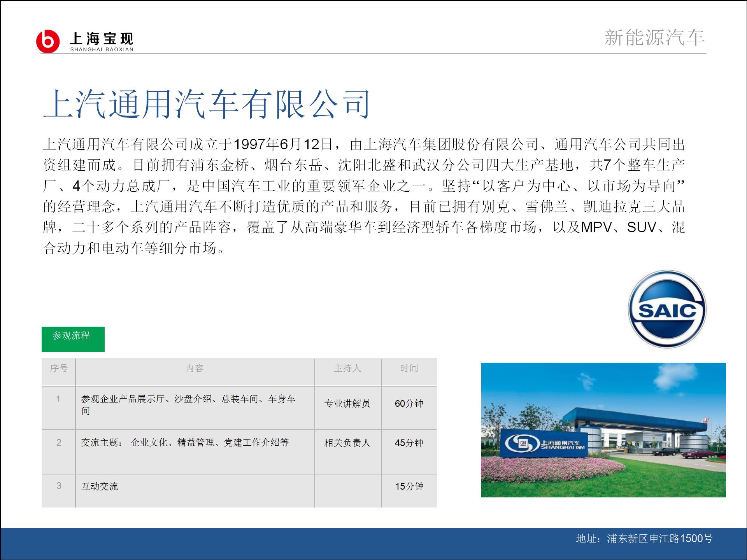This screenshot has width=747, height=560.
Task: Select the 互动交流 table cell
Action: coord(195,490)
